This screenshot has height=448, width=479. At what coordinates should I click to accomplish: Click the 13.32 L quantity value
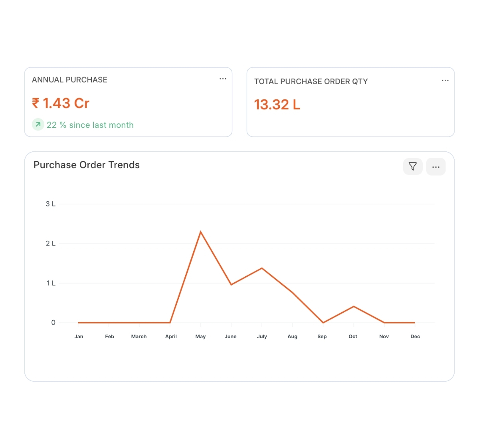pyautogui.click(x=277, y=105)
